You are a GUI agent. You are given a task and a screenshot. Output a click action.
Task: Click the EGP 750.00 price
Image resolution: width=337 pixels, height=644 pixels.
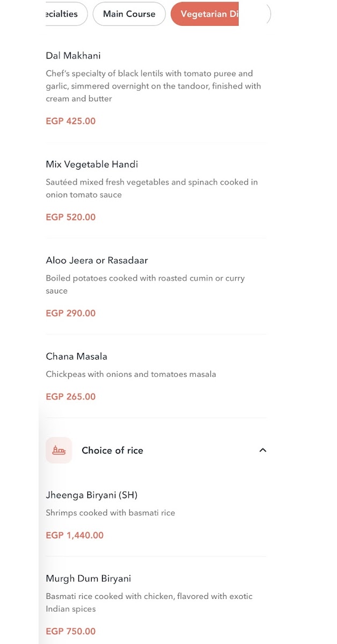[x=71, y=631]
